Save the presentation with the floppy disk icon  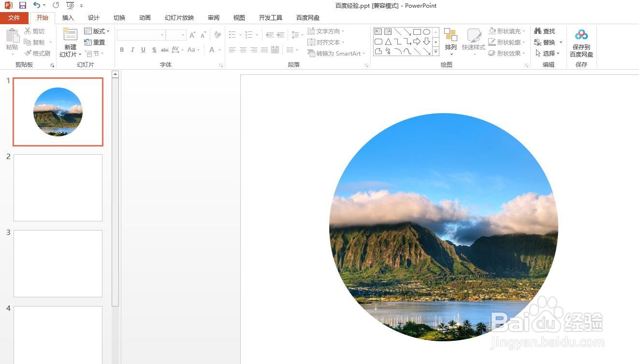(22, 5)
